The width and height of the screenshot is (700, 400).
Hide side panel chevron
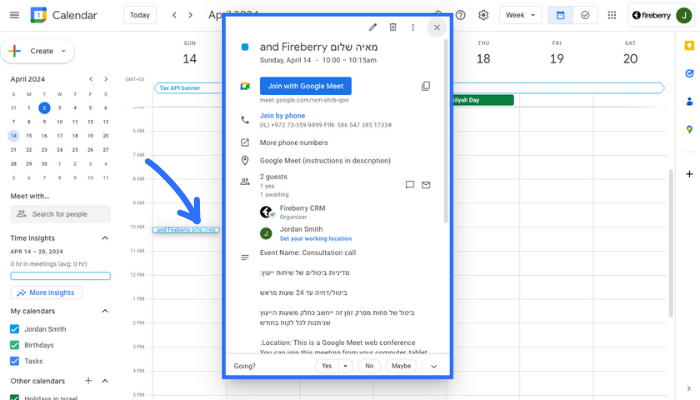(x=689, y=388)
